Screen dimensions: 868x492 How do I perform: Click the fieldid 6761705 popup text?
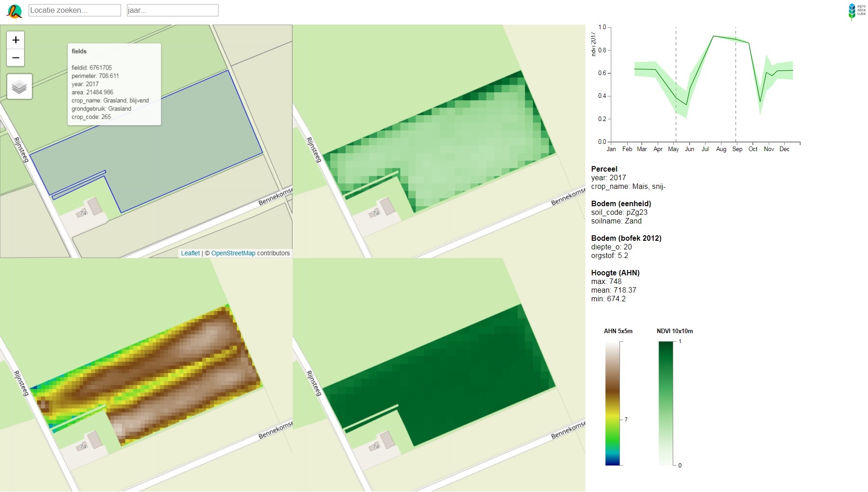point(91,67)
